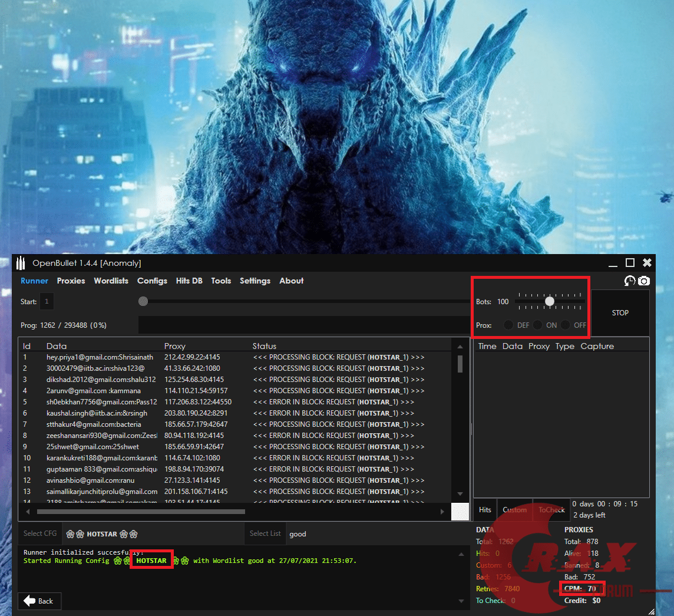
Task: Open the Settings tab
Action: pos(255,281)
